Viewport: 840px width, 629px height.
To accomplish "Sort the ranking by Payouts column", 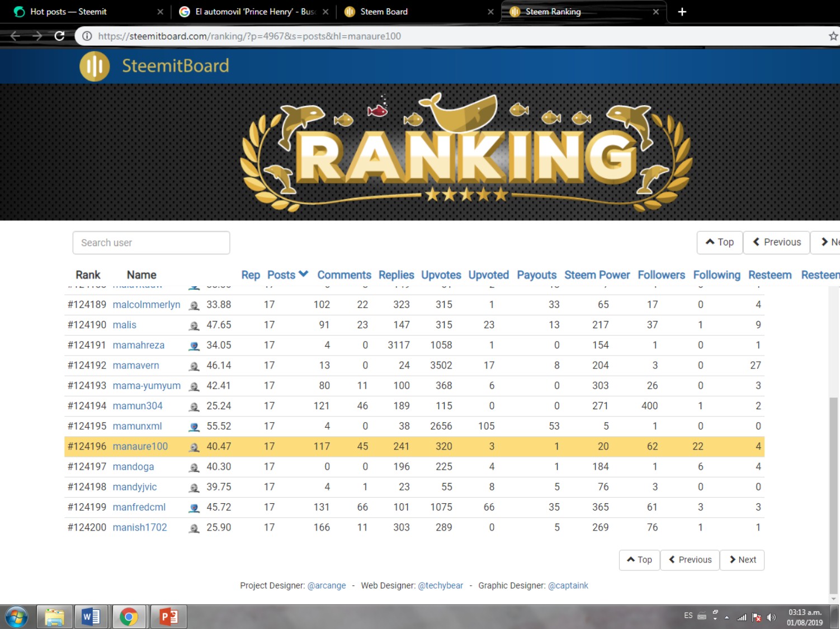I will [537, 275].
